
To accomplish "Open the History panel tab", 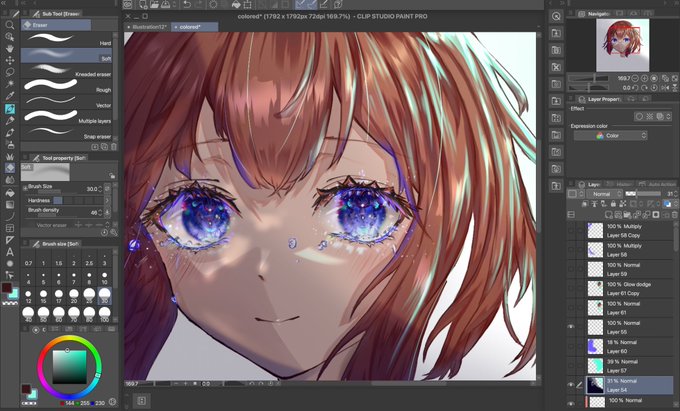I will (619, 184).
